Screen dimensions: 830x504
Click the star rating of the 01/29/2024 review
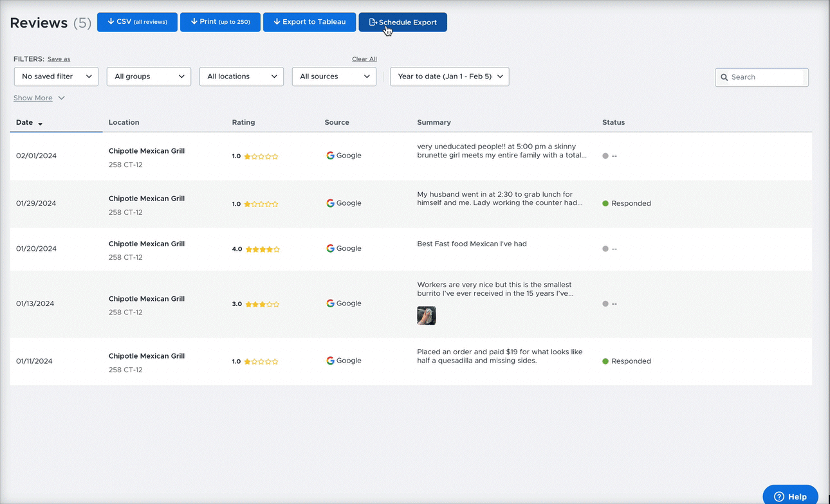261,204
